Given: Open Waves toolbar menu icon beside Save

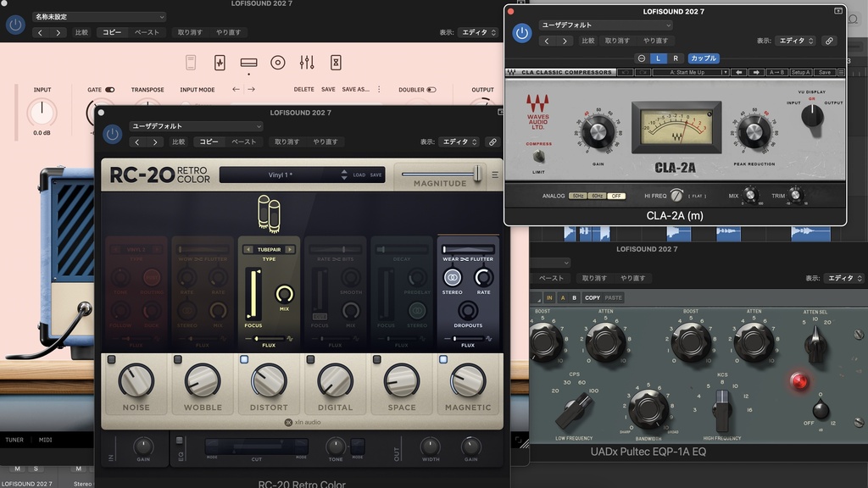Looking at the screenshot, I should tap(841, 73).
